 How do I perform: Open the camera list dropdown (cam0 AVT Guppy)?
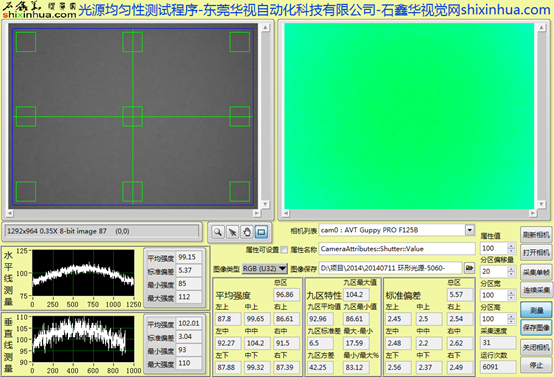(469, 230)
